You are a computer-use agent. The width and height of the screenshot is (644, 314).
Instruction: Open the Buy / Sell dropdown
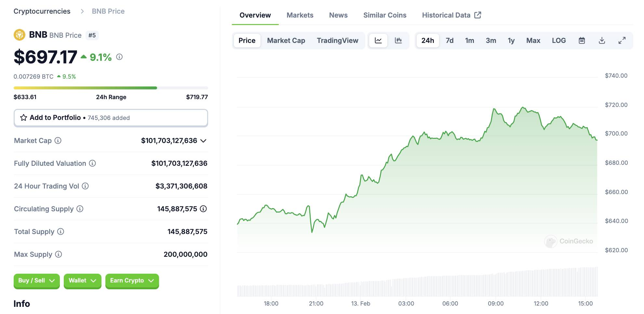(x=36, y=281)
